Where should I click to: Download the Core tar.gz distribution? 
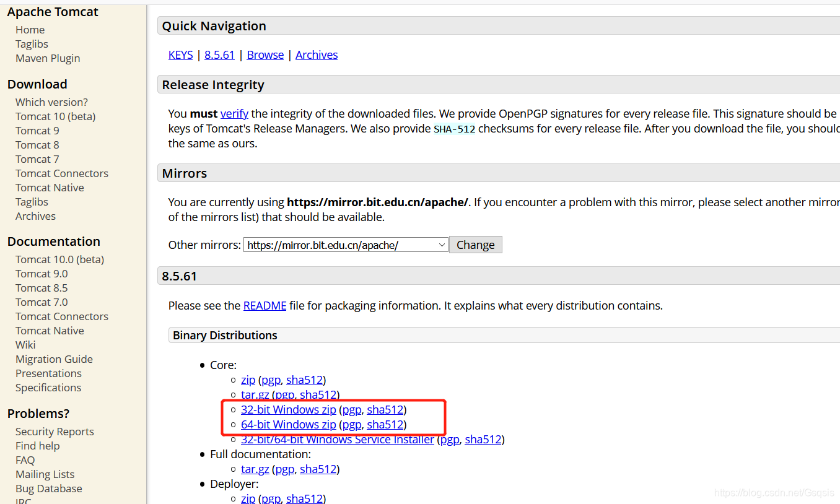[255, 394]
